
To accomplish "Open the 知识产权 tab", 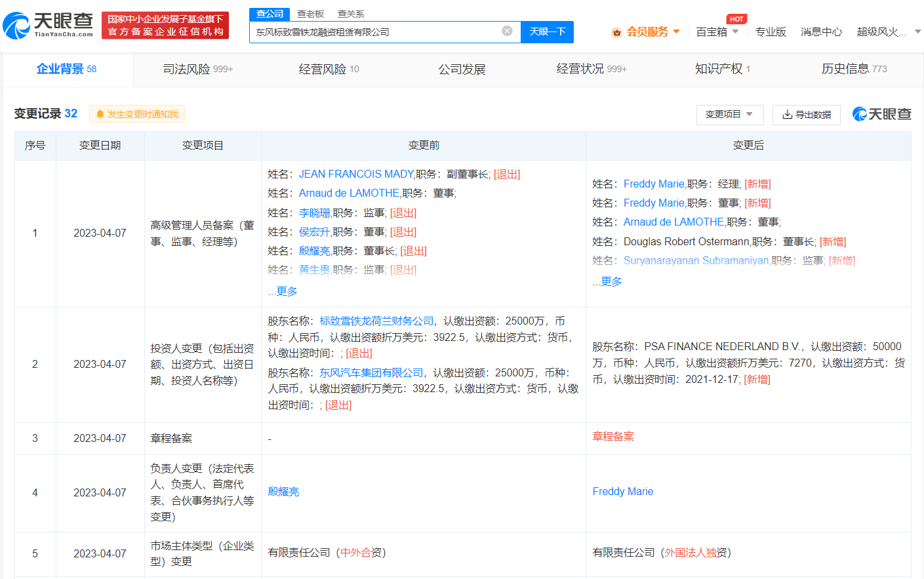I will (723, 69).
